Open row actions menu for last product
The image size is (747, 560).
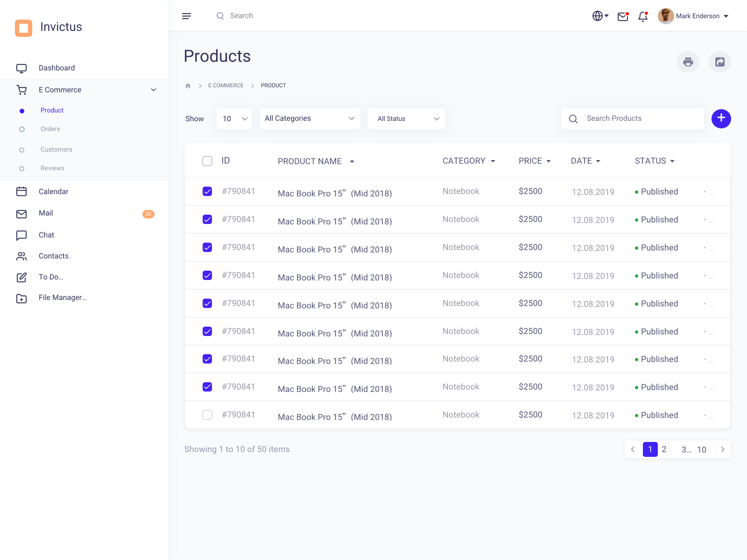[x=708, y=416]
